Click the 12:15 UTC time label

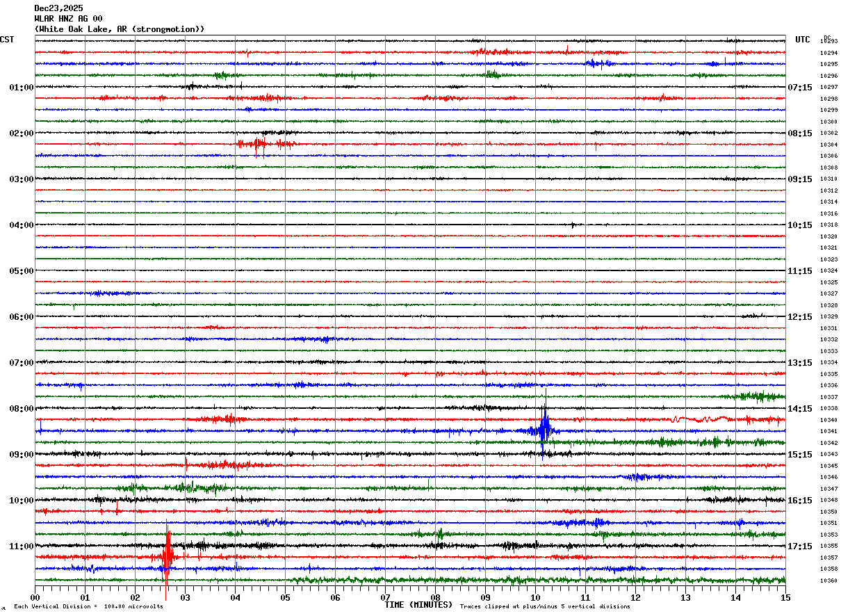(800, 317)
